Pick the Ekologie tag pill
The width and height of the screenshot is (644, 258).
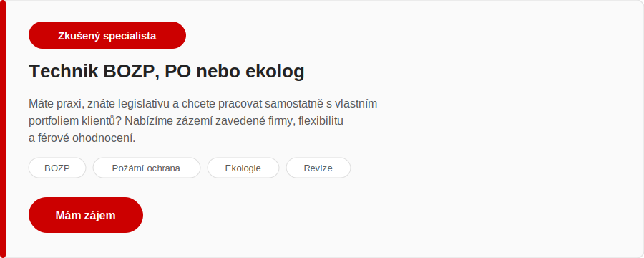[243, 168]
